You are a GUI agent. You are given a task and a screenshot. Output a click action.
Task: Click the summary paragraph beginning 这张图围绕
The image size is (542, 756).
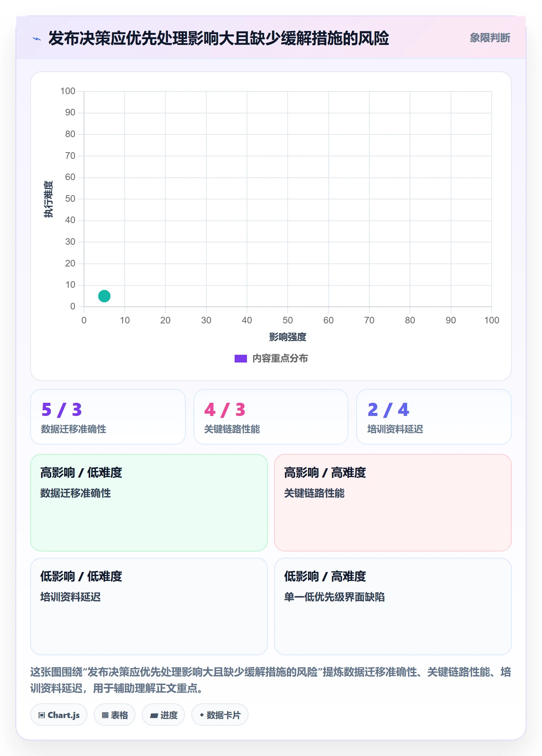[x=271, y=680]
